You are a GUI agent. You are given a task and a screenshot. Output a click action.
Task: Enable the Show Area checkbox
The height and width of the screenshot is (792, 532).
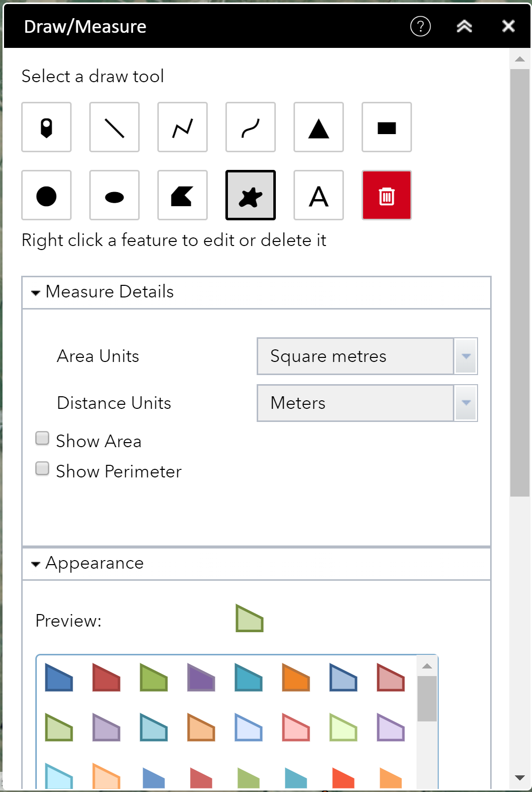coord(42,439)
